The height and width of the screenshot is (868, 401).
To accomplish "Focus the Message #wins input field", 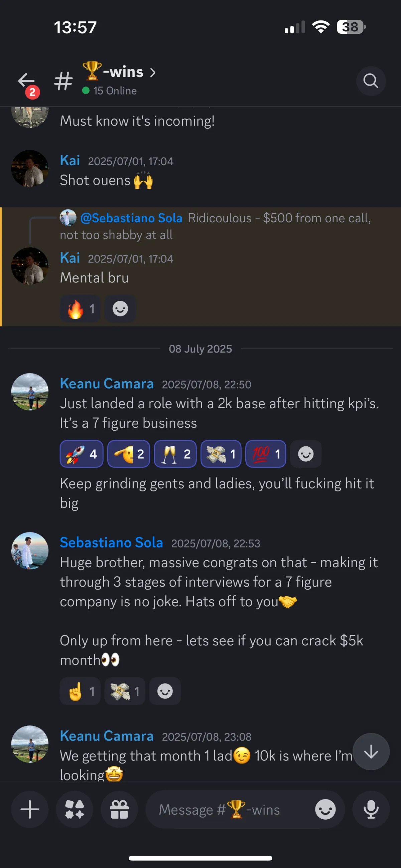I will (x=229, y=809).
